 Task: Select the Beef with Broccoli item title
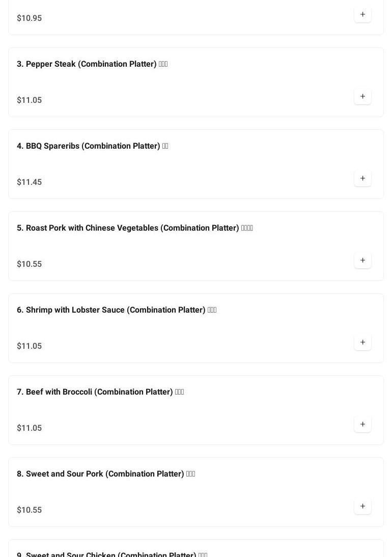100,392
